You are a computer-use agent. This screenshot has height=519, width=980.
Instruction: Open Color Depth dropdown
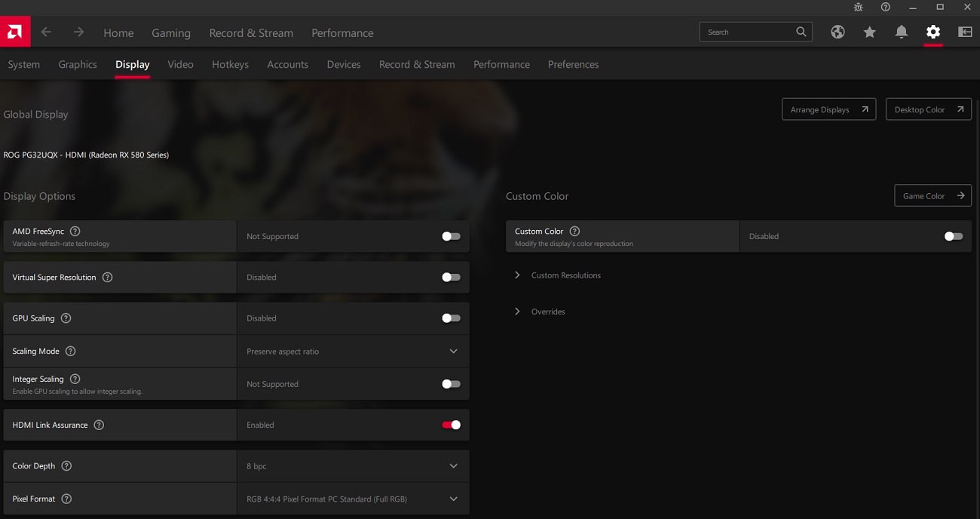[x=353, y=466]
